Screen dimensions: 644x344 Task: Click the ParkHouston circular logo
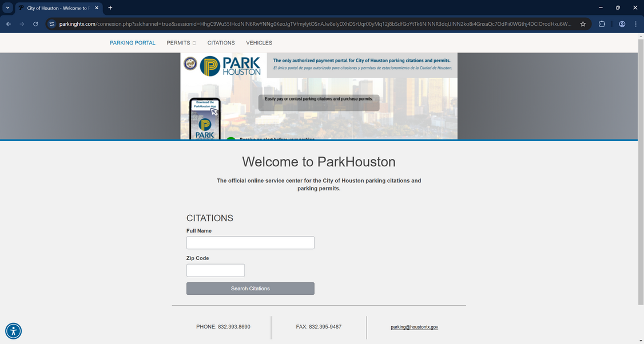209,65
